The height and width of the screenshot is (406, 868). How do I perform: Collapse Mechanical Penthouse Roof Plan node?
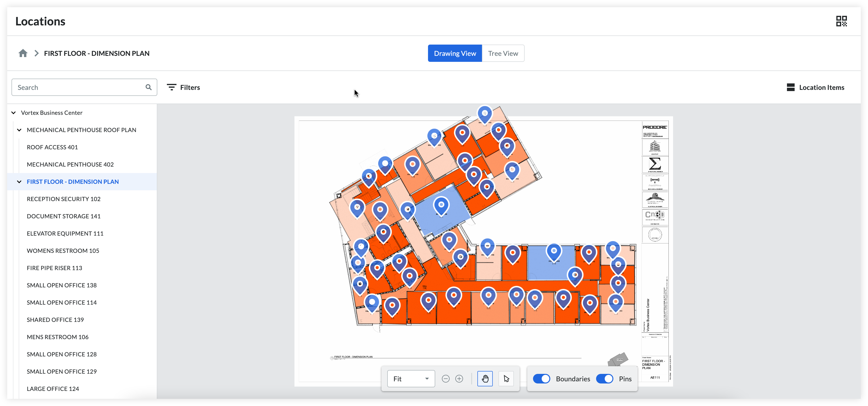tap(19, 130)
